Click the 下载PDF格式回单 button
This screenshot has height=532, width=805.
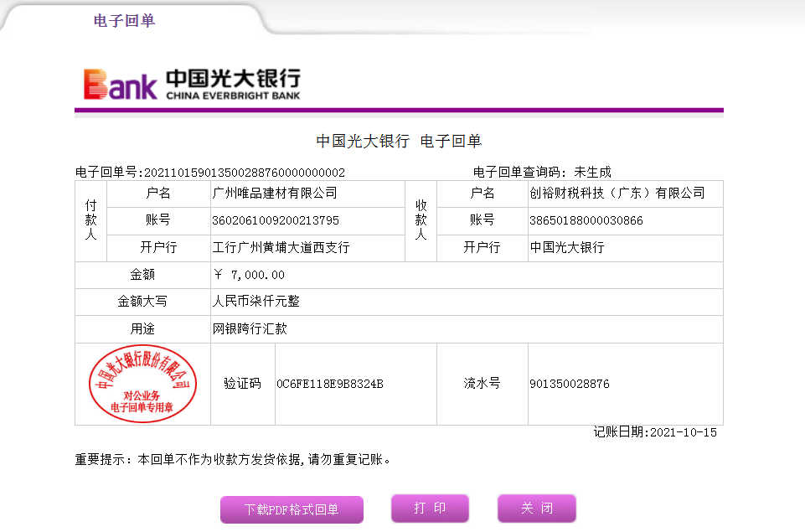coord(292,509)
